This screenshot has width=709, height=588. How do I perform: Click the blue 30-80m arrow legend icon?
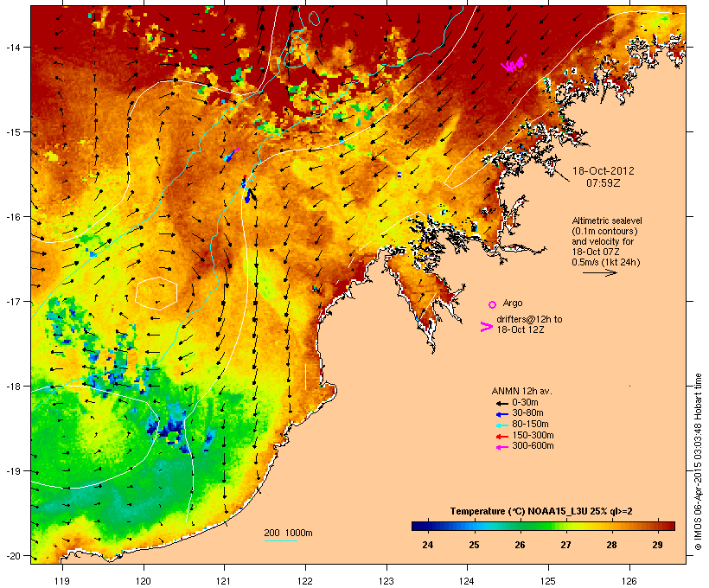(501, 414)
